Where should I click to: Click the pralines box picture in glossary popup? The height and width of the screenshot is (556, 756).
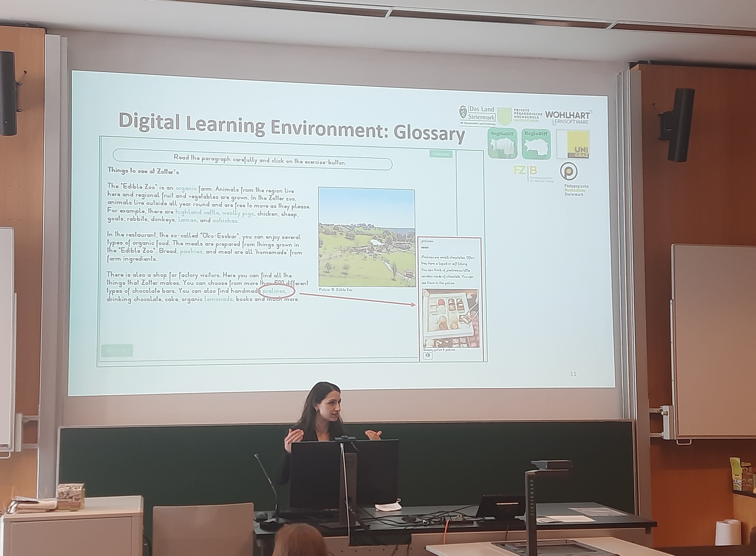[x=451, y=318]
